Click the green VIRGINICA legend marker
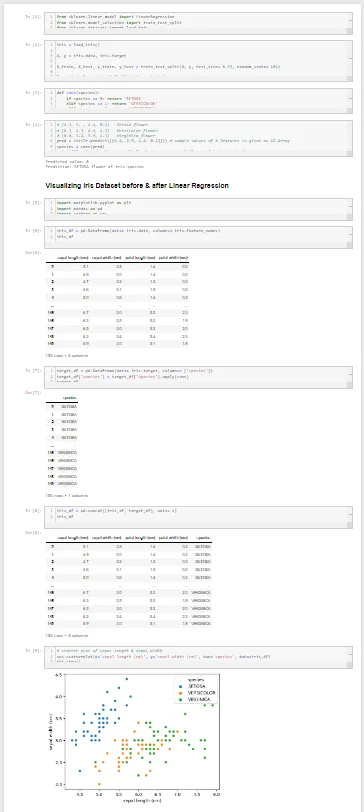The height and width of the screenshot is (812, 364). [180, 699]
